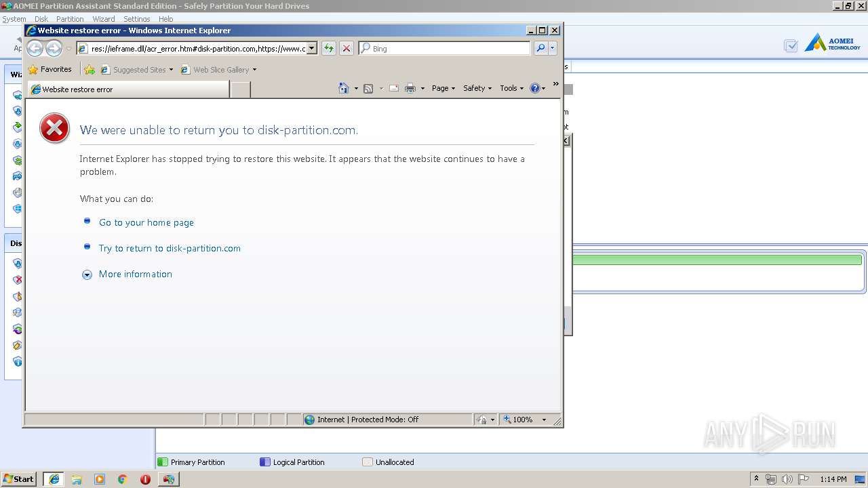
Task: Click checkmark icon beside AOMEI logo
Action: [x=791, y=46]
